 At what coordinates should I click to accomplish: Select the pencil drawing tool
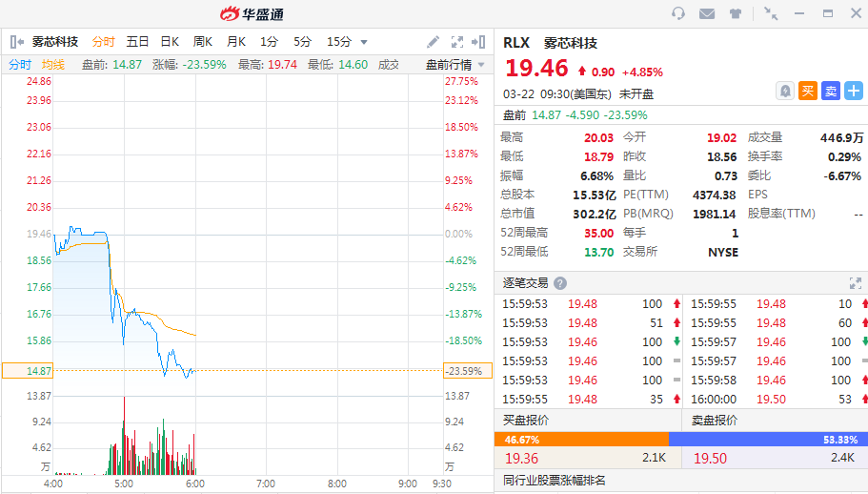tap(433, 42)
